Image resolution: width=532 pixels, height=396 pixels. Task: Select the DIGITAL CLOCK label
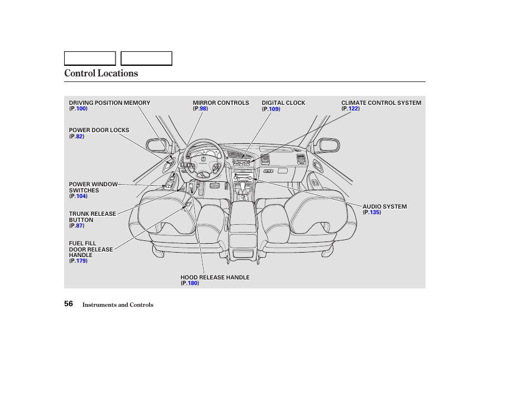tap(283, 103)
